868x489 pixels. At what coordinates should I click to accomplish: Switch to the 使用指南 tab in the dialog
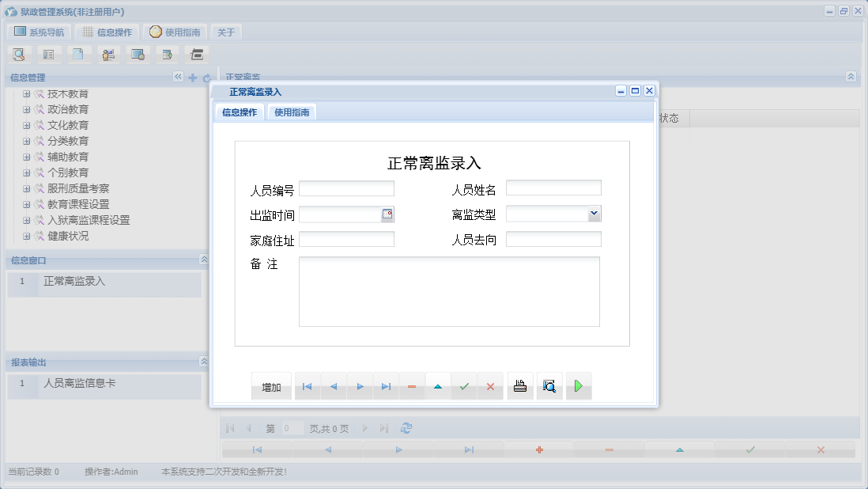click(x=292, y=112)
